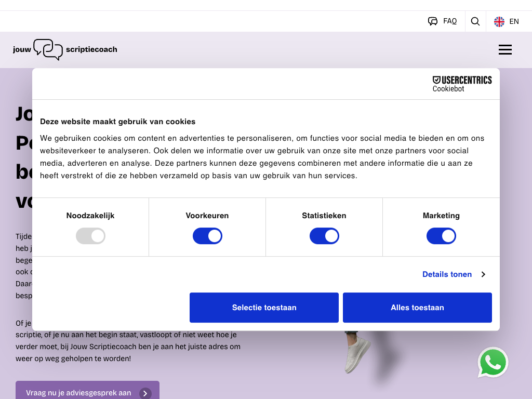Accept all cookies with Alles toestaan
The height and width of the screenshot is (399, 532).
tap(417, 308)
